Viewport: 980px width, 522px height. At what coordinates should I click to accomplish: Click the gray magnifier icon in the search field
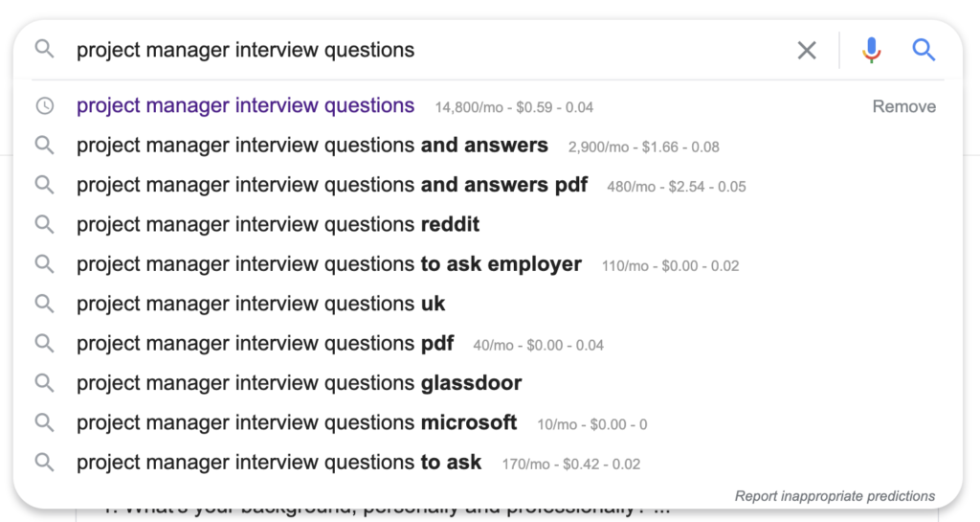(44, 48)
